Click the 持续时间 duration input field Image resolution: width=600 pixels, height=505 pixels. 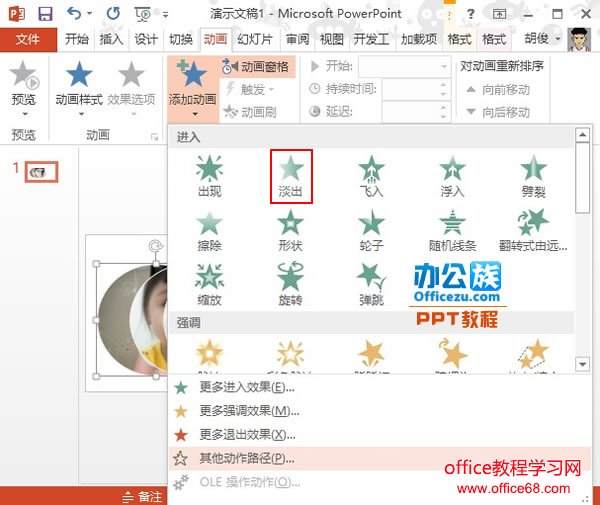(x=410, y=89)
